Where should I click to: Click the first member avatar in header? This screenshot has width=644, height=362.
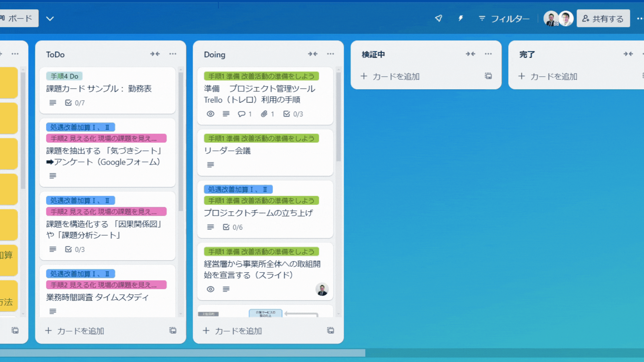point(551,19)
